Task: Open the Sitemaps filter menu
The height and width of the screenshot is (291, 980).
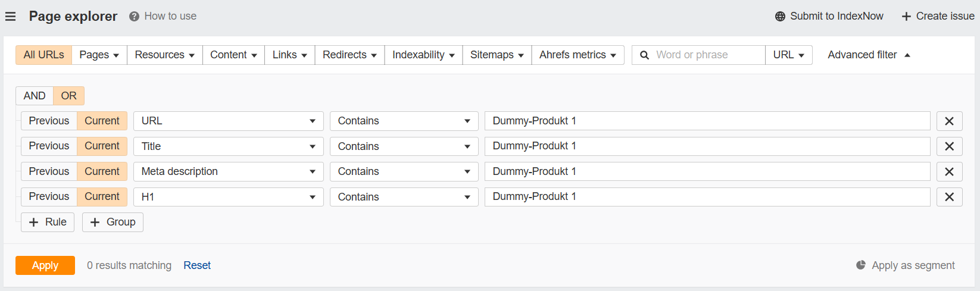Action: tap(497, 55)
